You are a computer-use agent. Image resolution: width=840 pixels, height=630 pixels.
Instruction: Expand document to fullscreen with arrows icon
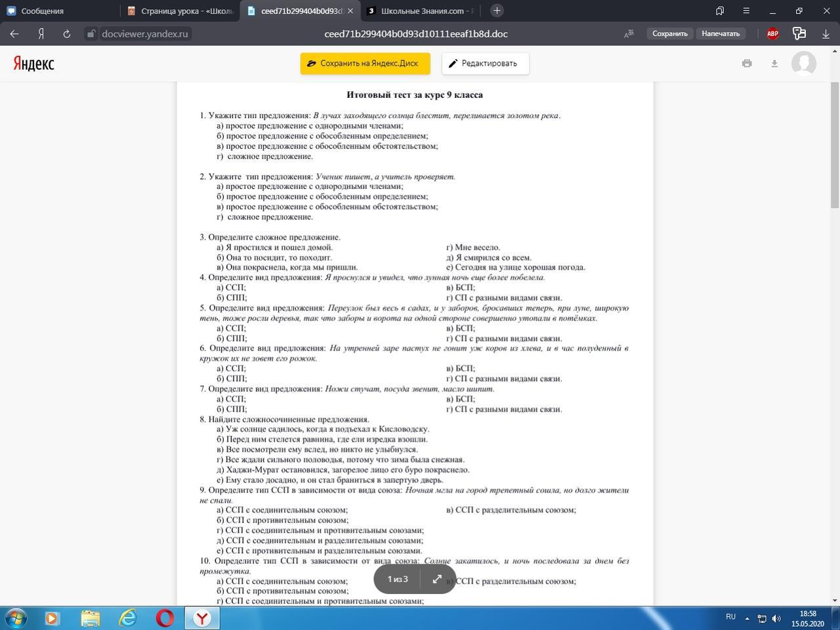[x=437, y=579]
